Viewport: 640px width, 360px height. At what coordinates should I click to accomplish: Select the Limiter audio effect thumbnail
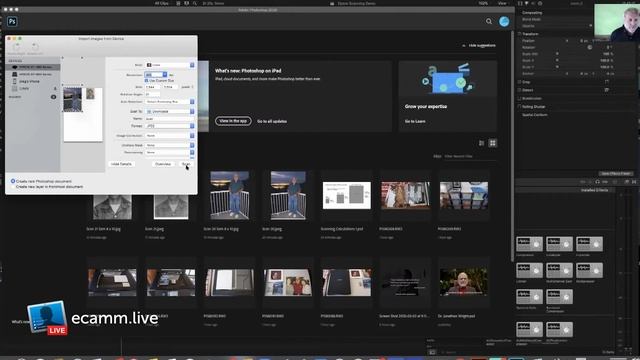(x=529, y=270)
